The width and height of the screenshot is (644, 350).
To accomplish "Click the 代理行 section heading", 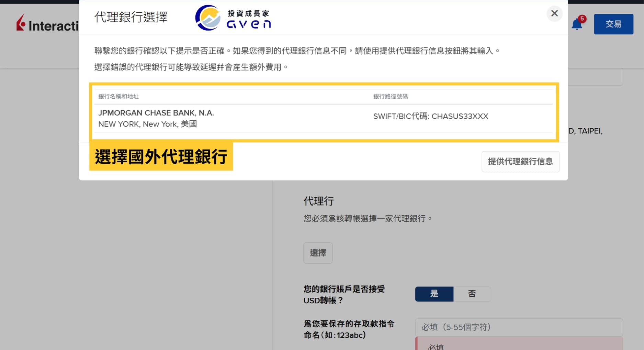I will (318, 201).
